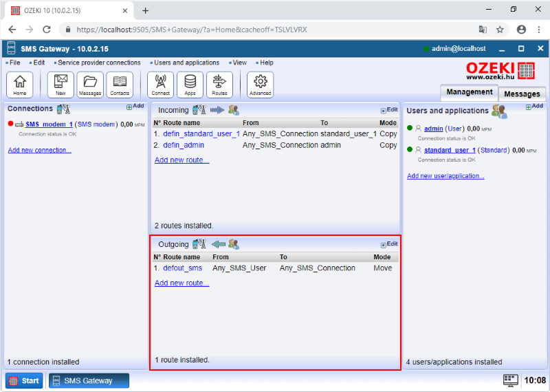Click the SMS Gateway title bar phone icon
This screenshot has width=550, height=392.
pos(11,48)
